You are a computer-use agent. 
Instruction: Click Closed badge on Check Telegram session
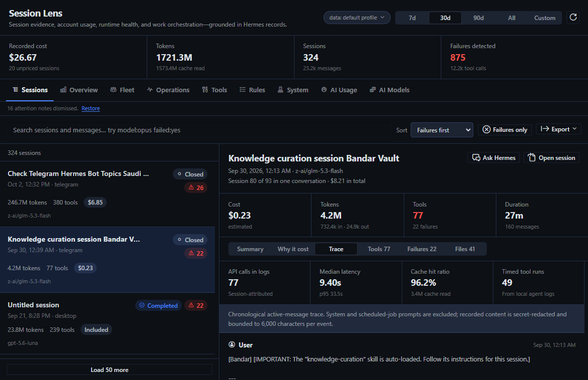(190, 174)
